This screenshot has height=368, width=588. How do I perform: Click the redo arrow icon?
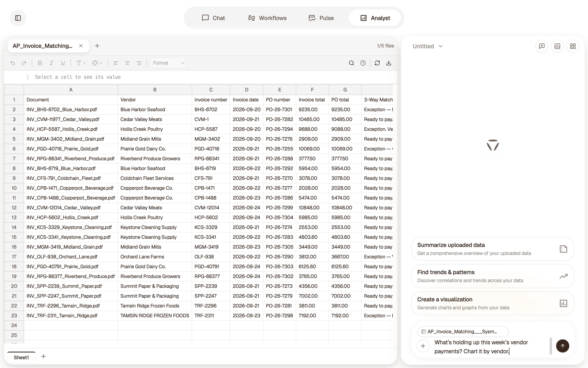click(x=24, y=63)
